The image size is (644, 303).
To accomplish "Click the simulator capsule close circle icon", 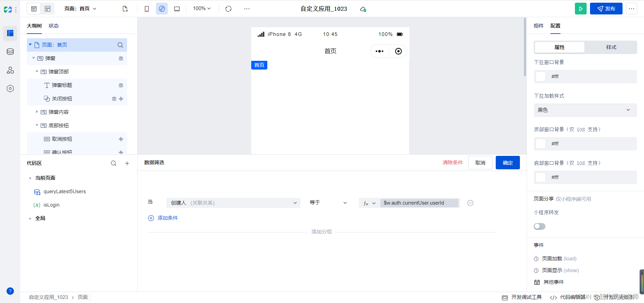I will click(x=398, y=51).
